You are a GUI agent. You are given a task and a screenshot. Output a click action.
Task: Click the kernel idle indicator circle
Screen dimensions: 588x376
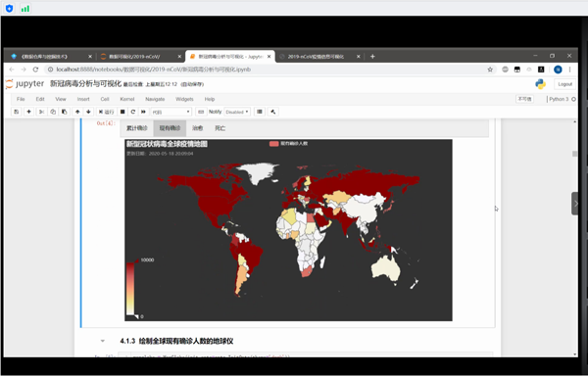tap(573, 99)
